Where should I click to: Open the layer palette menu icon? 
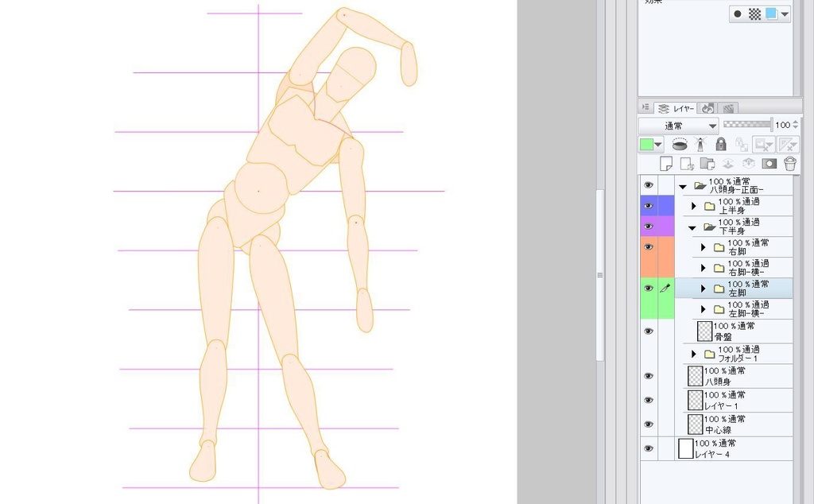click(645, 107)
